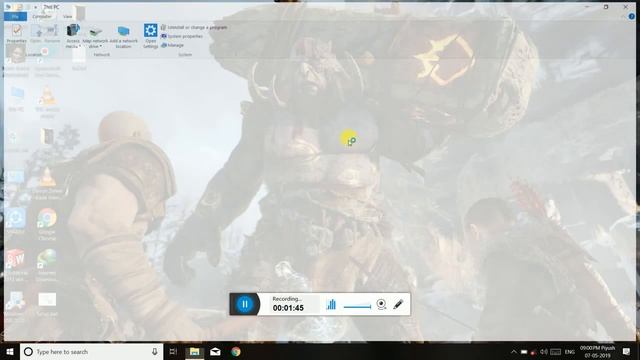Click the battery tray icon
The height and width of the screenshot is (360, 640).
click(x=524, y=352)
